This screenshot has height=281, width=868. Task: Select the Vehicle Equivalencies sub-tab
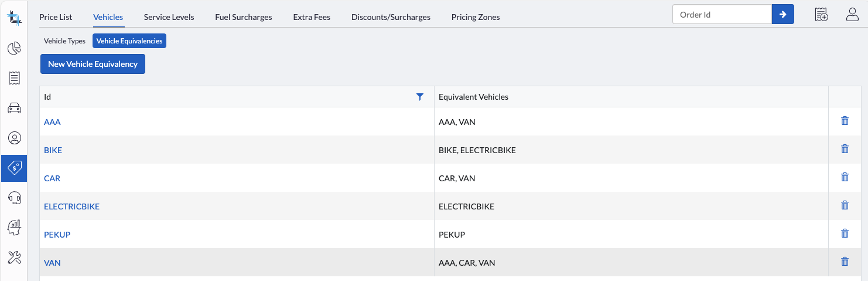click(x=129, y=41)
